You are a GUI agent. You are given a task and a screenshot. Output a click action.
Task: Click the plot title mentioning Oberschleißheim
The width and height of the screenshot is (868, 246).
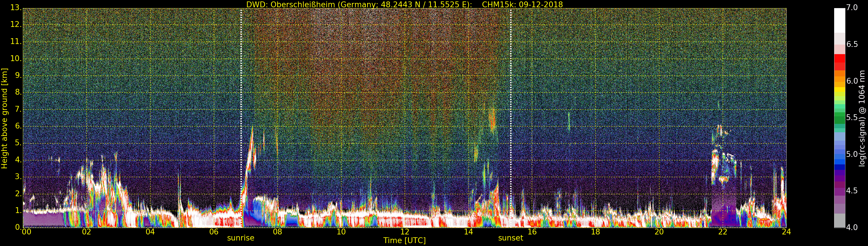pos(404,4)
